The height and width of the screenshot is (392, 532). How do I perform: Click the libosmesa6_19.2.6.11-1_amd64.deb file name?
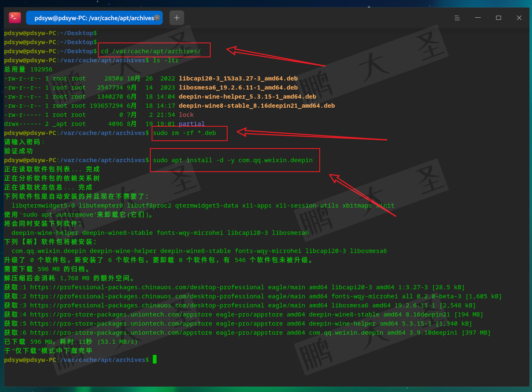coord(238,87)
